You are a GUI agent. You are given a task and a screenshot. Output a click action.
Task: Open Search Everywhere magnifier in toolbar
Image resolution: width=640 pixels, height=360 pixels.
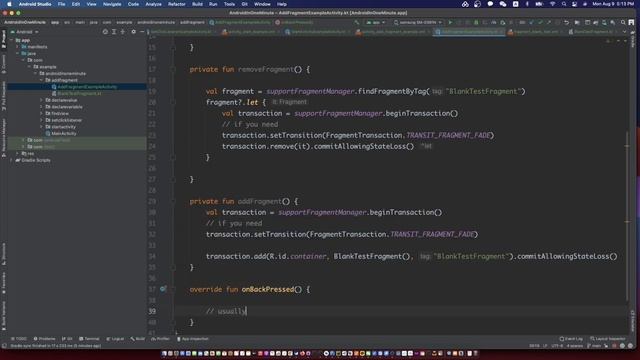[623, 22]
